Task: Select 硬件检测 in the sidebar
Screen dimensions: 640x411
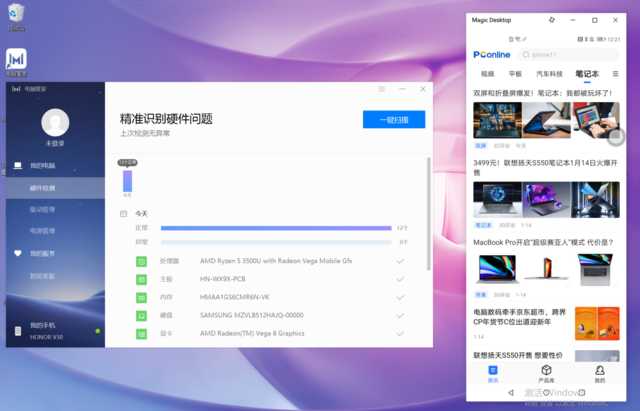Action: [x=42, y=188]
